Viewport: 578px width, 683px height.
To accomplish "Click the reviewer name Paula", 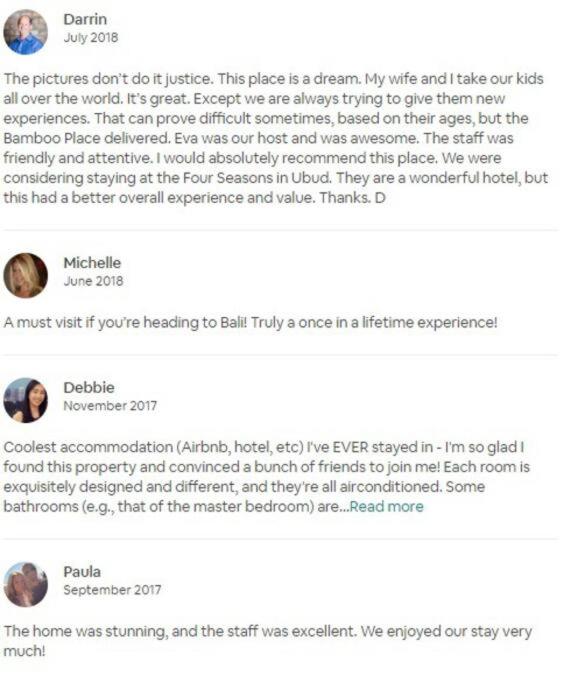I will [x=82, y=571].
